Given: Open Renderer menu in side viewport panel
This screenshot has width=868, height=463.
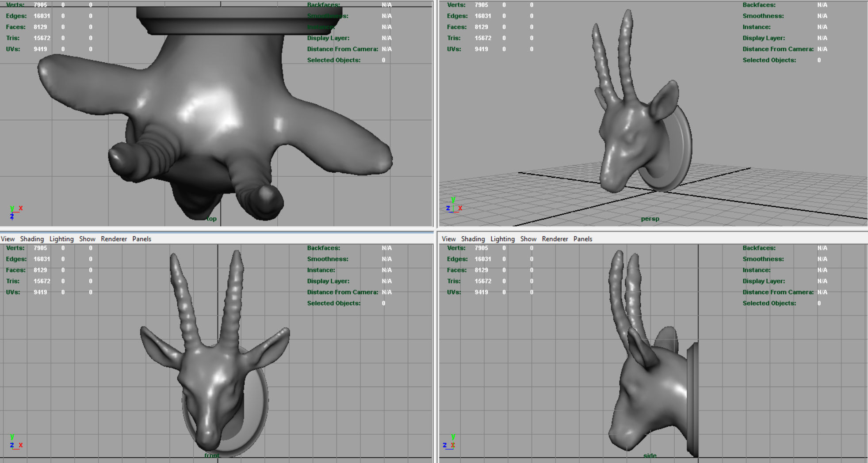Looking at the screenshot, I should [554, 239].
